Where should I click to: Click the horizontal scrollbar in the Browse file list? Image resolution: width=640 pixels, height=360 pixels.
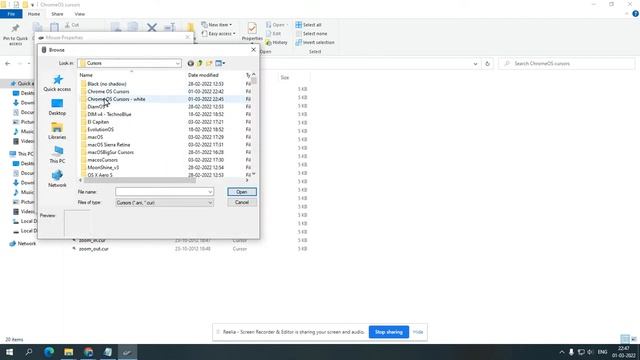pos(139,180)
